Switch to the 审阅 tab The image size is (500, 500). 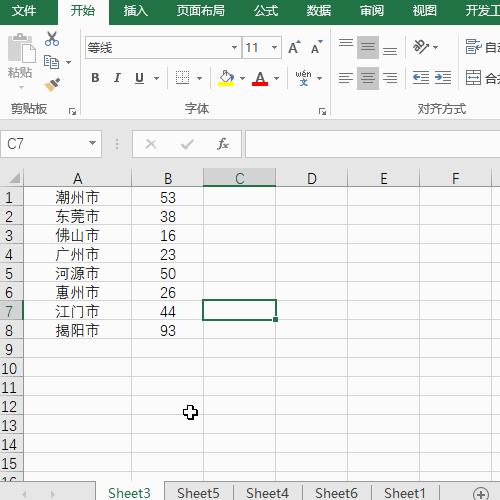(x=372, y=11)
